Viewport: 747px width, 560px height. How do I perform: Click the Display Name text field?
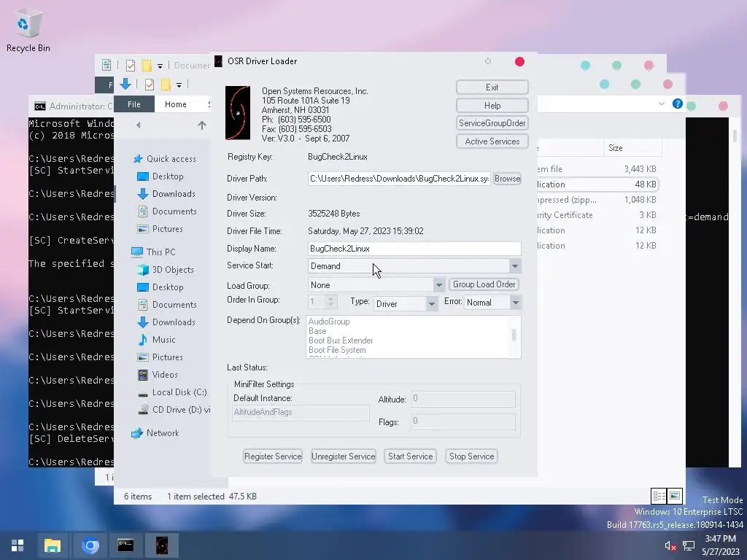(414, 249)
